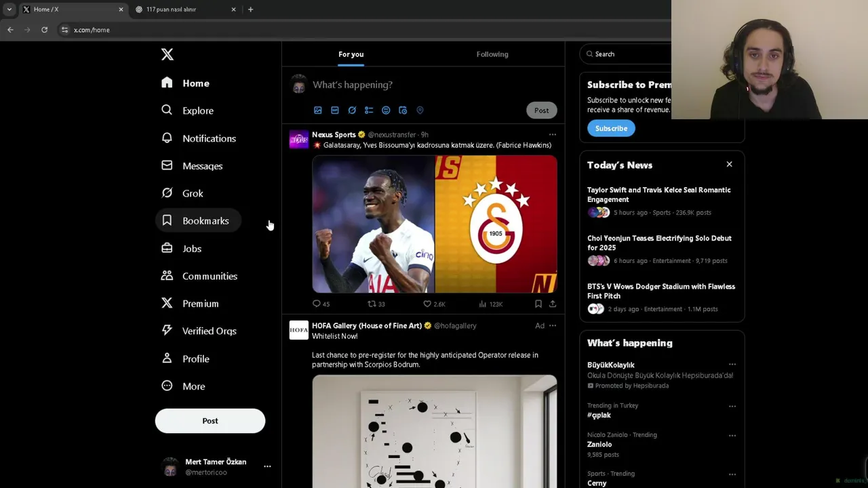Viewport: 868px width, 488px height.
Task: Open Notifications from sidebar
Action: pos(199,138)
